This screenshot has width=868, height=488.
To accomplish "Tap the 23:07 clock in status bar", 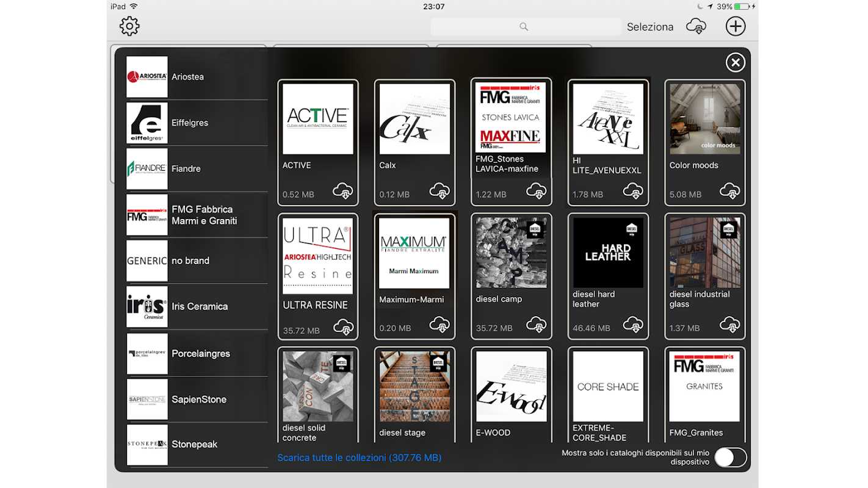I will pyautogui.click(x=433, y=7).
